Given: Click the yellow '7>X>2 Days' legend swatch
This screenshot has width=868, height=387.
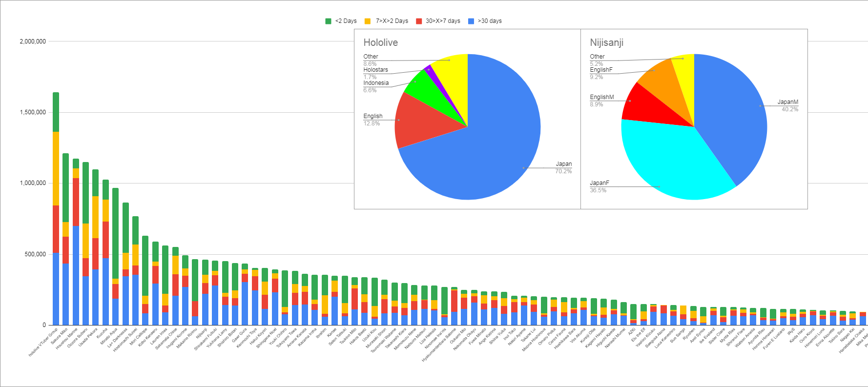Looking at the screenshot, I should click(368, 21).
